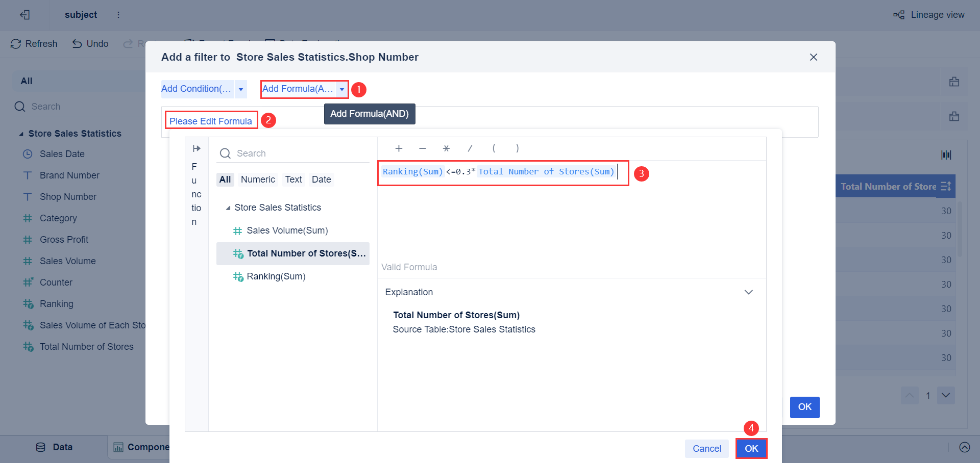The width and height of the screenshot is (980, 463).
Task: Click the Undo icon
Action: [x=77, y=44]
